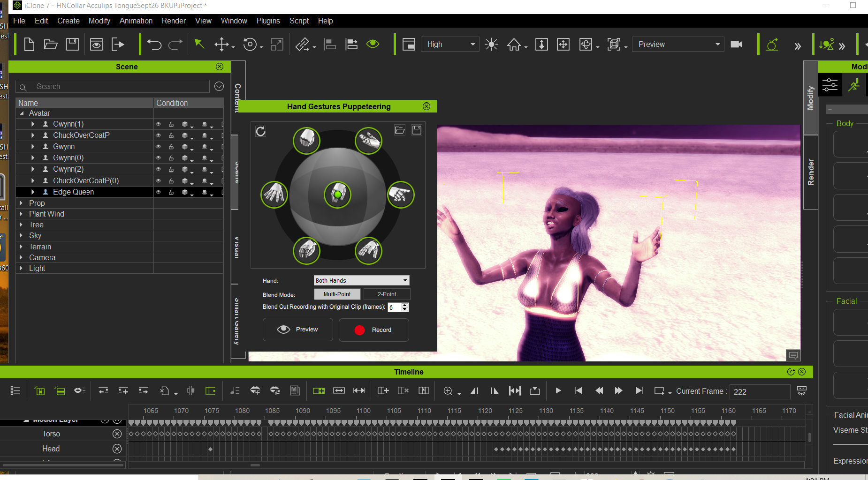Viewport: 868px width, 480px height.
Task: Toggle lock for Gwynn(0)
Action: click(171, 158)
